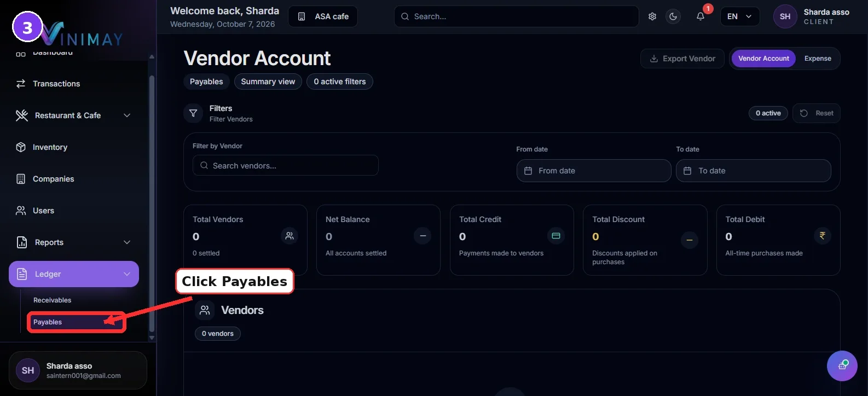Click the Ledger document icon
This screenshot has height=396, width=868.
point(22,274)
